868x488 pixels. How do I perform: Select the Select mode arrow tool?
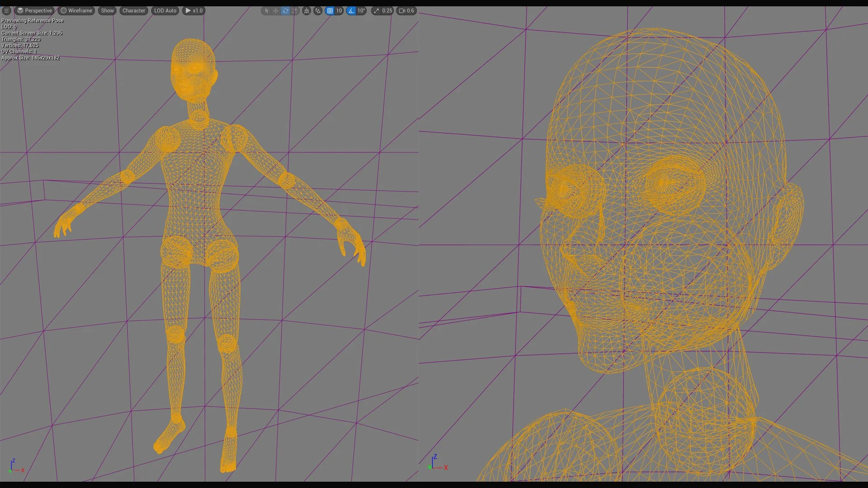tap(266, 10)
